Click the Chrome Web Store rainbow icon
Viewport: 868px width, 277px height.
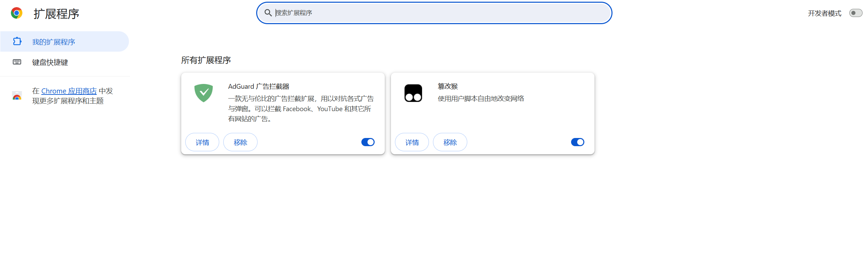[x=17, y=96]
